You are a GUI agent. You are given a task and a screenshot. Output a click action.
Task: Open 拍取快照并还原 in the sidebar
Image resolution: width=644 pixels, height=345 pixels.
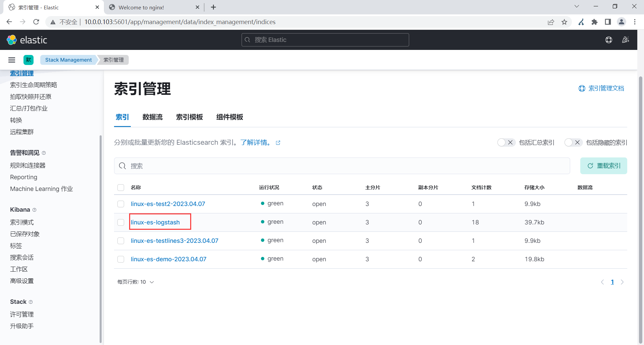(31, 97)
